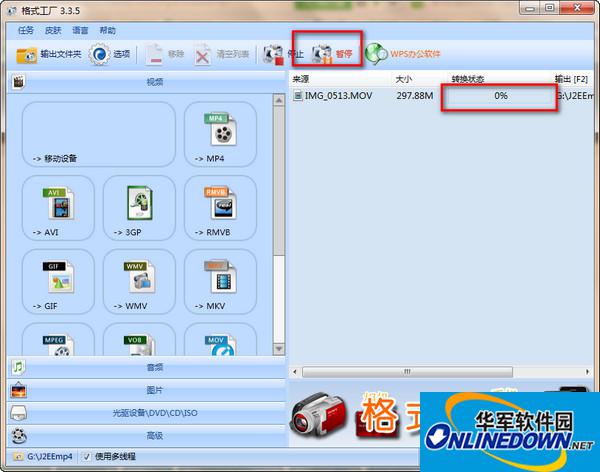Open the 语言 language menu
This screenshot has height=472, width=600.
click(80, 30)
